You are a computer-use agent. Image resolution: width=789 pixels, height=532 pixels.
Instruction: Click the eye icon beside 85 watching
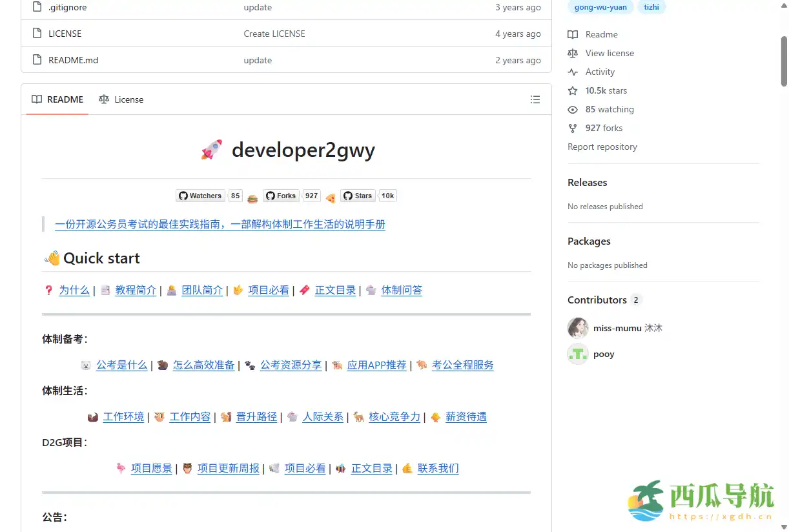(x=573, y=109)
